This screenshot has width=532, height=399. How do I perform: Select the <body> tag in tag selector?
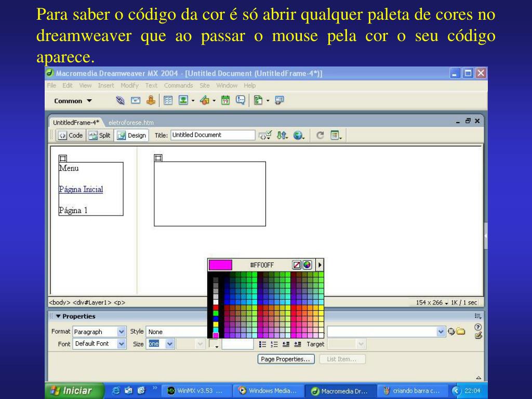60,302
